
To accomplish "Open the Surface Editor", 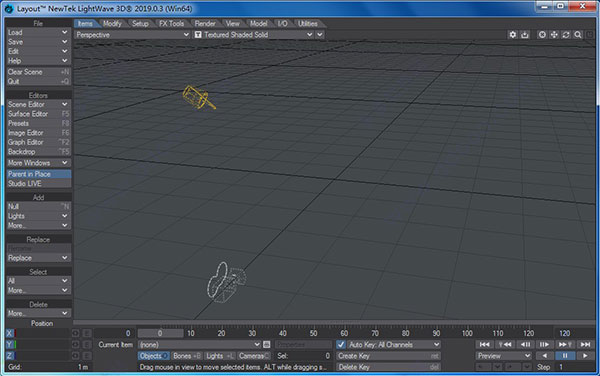I will point(39,114).
